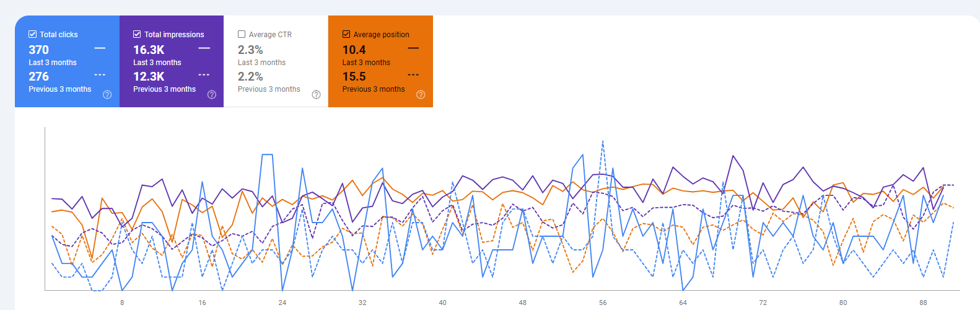
Task: Click 'Previous 3 months' label under Average CTR
Action: 269,89
